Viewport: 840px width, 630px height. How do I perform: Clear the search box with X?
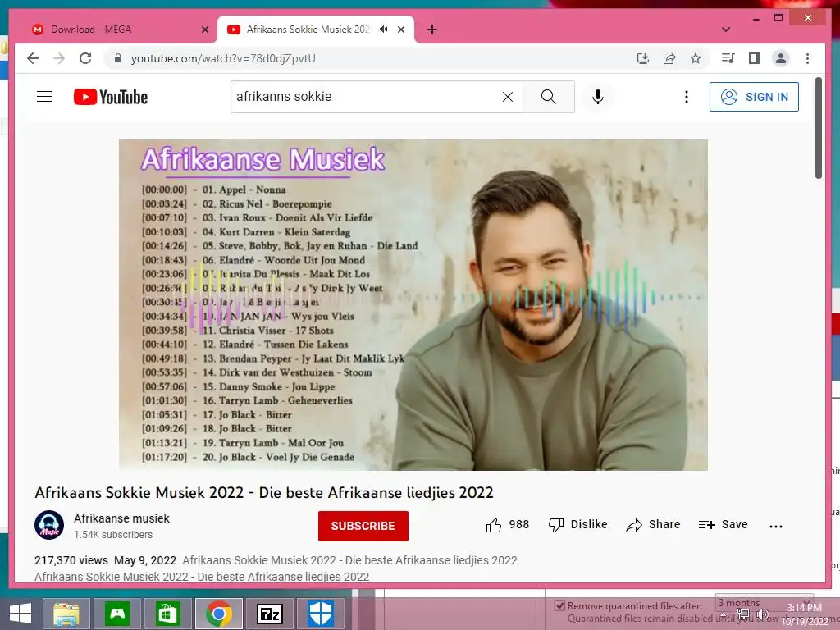pos(507,97)
